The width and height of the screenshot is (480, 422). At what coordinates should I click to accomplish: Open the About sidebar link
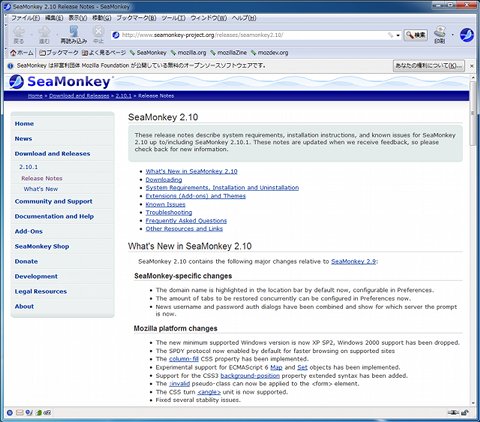click(x=24, y=306)
